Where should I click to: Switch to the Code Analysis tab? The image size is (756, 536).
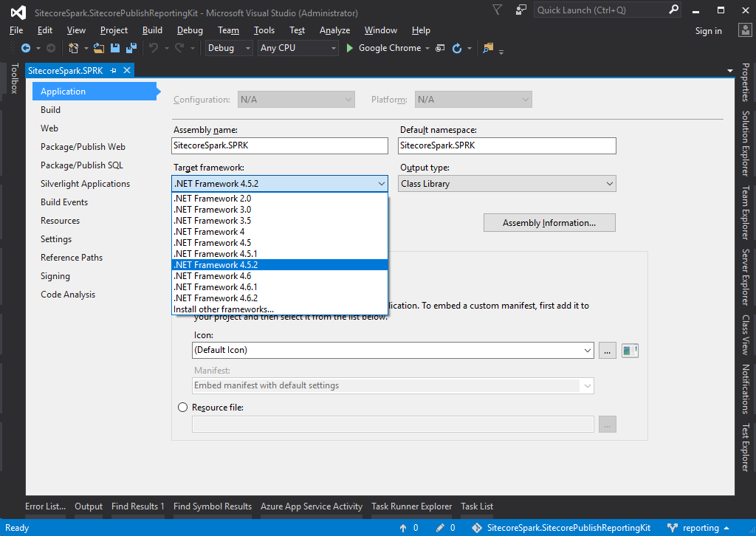68,295
